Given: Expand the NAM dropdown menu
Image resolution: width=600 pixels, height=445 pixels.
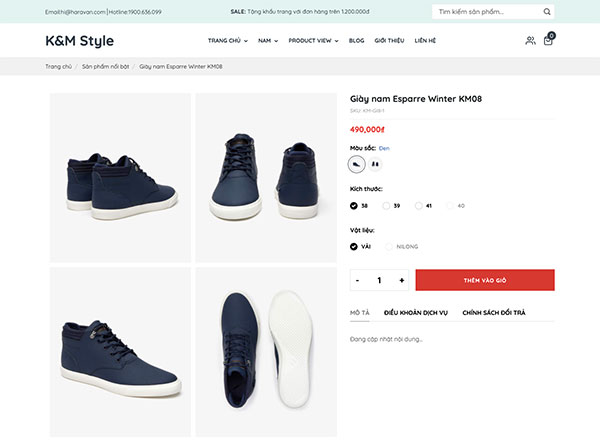Looking at the screenshot, I should (268, 41).
